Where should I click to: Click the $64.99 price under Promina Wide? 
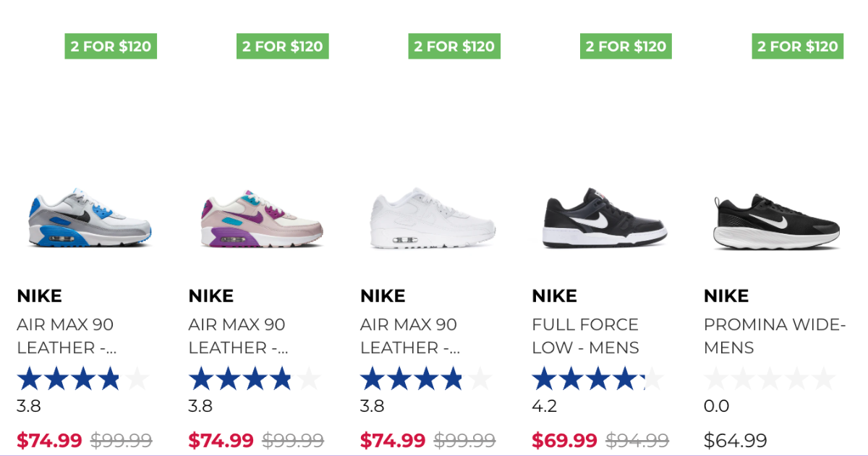[x=733, y=439]
